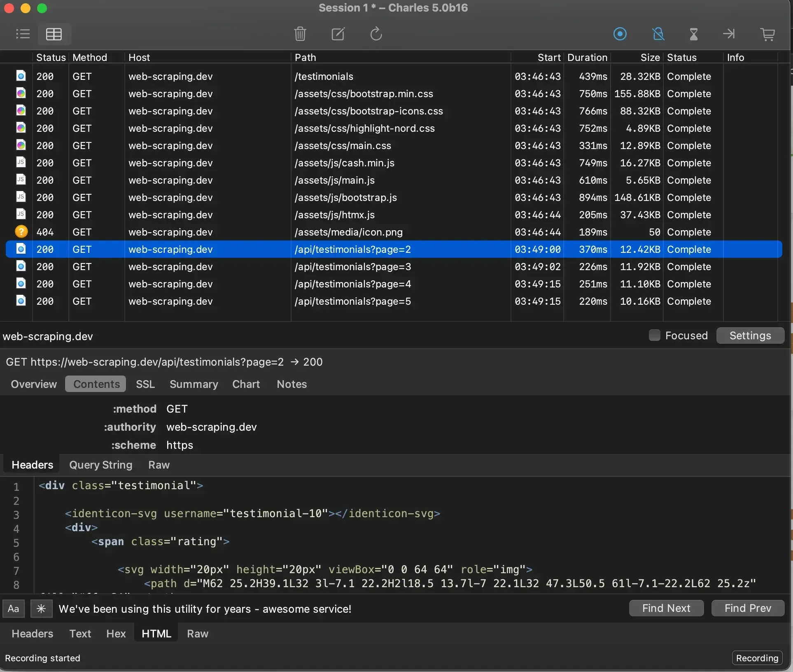Toggle breakpoints via arrow icon

click(729, 34)
